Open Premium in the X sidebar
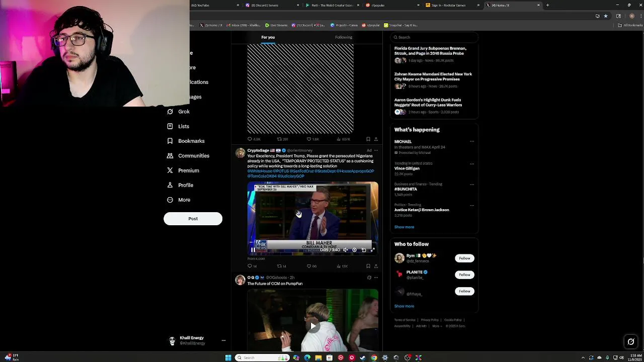 pos(183,170)
